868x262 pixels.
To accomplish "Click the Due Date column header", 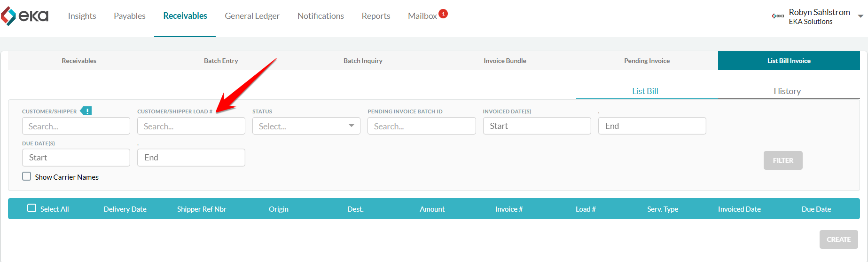I will [x=816, y=209].
